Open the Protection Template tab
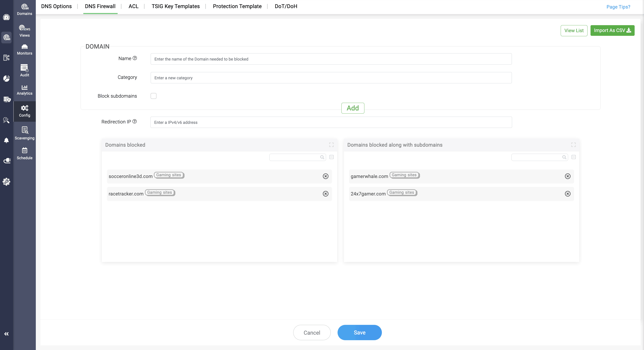The height and width of the screenshot is (350, 644). [237, 6]
